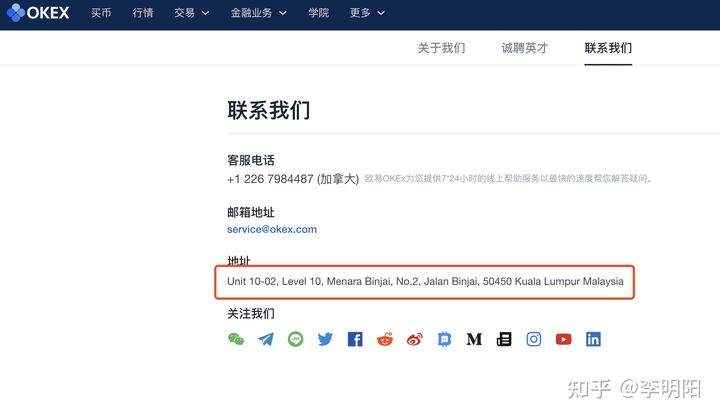
Task: Open the blue chip-shaped chat icon
Action: coord(444,339)
